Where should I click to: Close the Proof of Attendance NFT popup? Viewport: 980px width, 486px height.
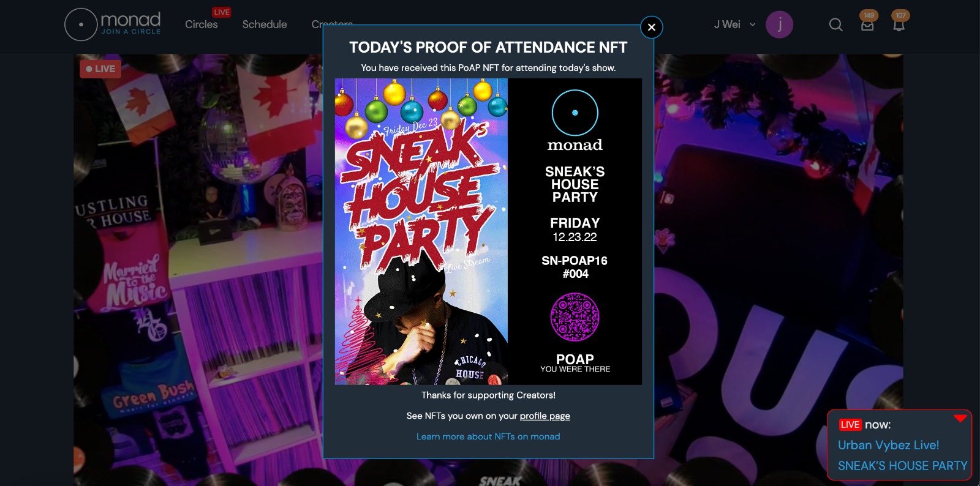tap(651, 27)
